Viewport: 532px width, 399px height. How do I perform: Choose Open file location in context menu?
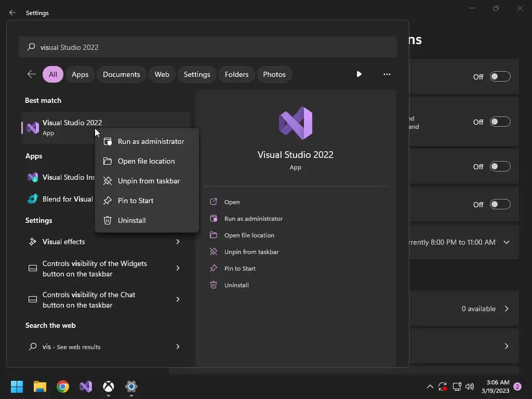click(x=147, y=161)
